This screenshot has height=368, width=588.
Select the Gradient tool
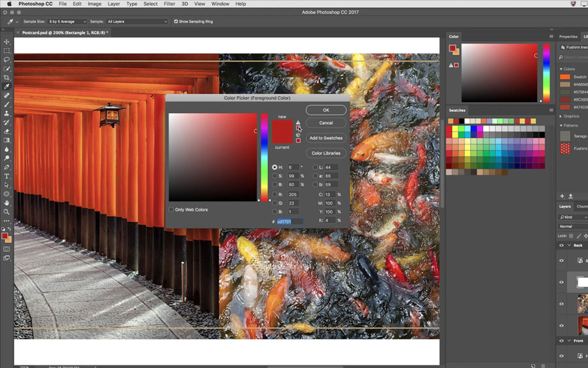(x=7, y=141)
